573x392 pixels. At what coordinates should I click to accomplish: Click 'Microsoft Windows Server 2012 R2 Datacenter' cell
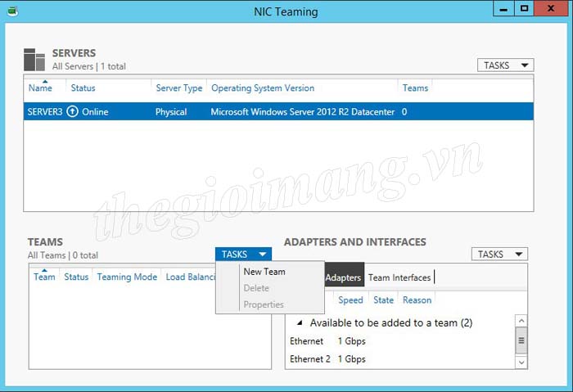coord(303,112)
